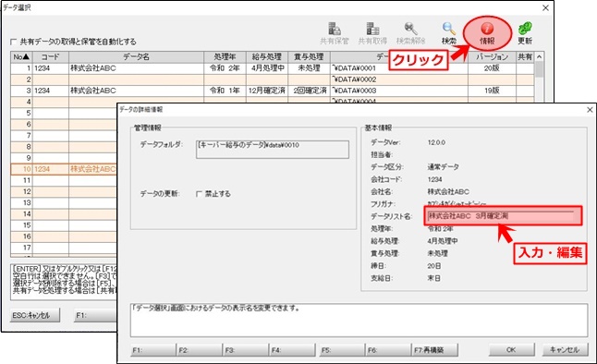Open the 情報 info icon
597x364 pixels.
tap(487, 33)
